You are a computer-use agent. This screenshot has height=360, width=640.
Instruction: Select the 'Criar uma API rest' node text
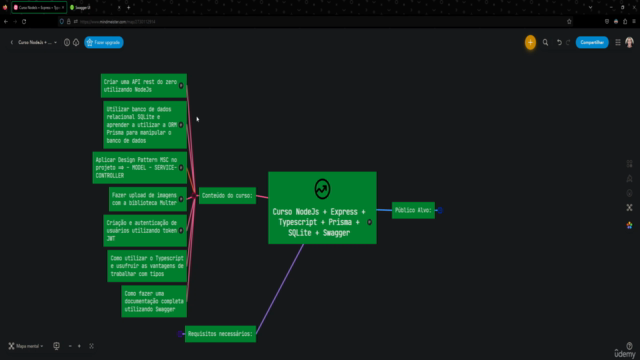[x=140, y=86]
